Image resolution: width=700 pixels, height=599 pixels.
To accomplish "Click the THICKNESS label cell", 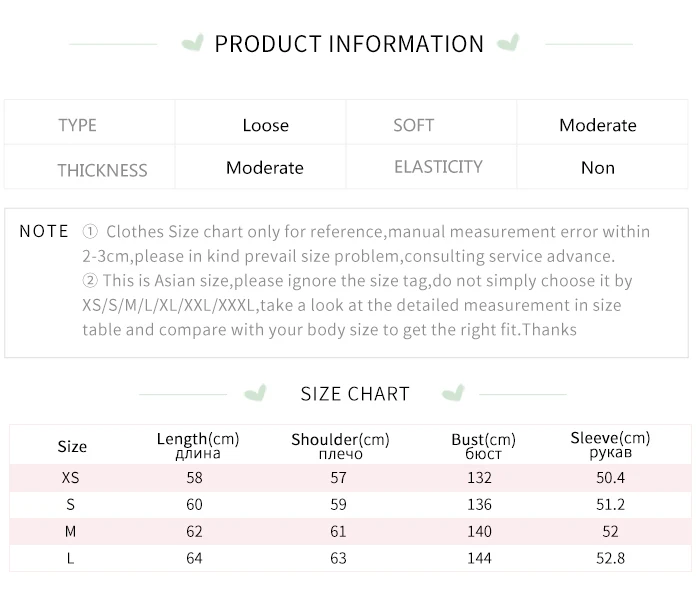I will point(102,169).
